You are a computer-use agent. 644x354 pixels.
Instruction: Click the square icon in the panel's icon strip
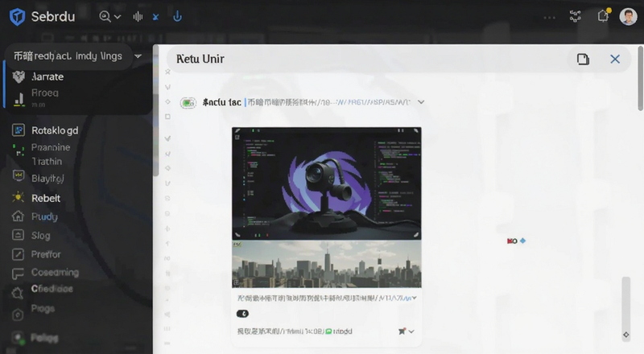167,117
